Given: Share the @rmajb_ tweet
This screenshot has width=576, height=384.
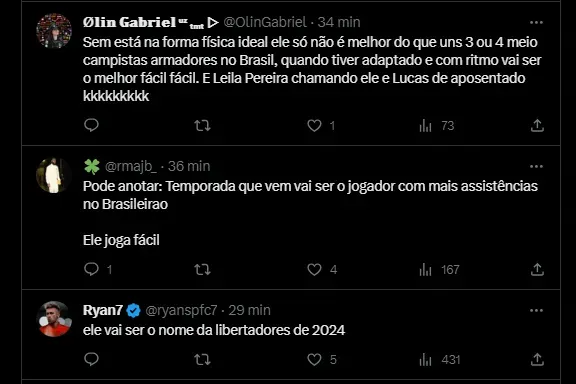Looking at the screenshot, I should (537, 270).
